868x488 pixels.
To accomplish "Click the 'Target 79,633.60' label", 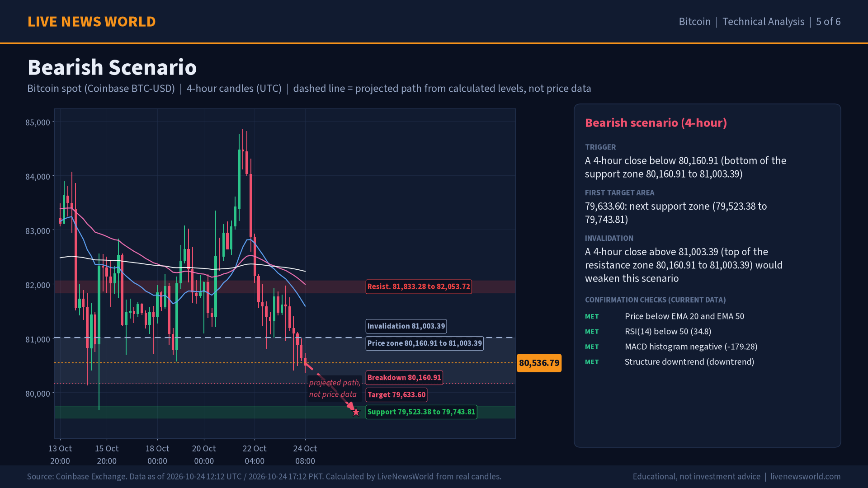I will click(x=396, y=395).
